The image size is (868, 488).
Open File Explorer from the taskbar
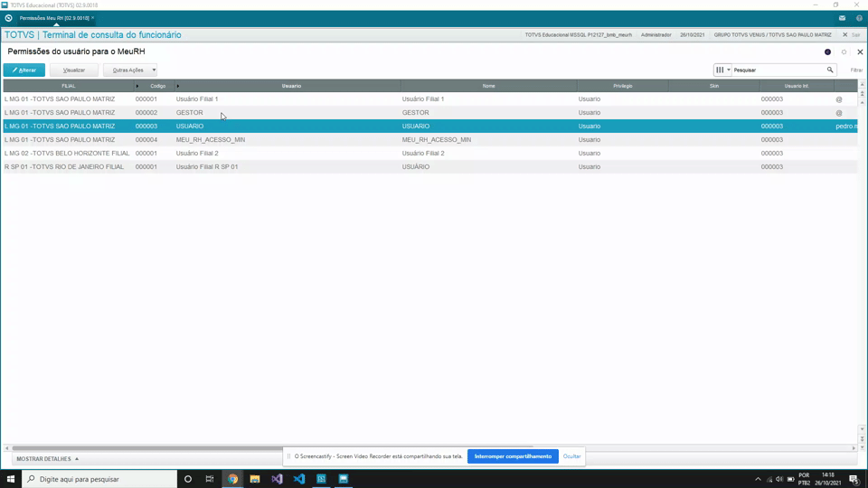click(x=255, y=479)
